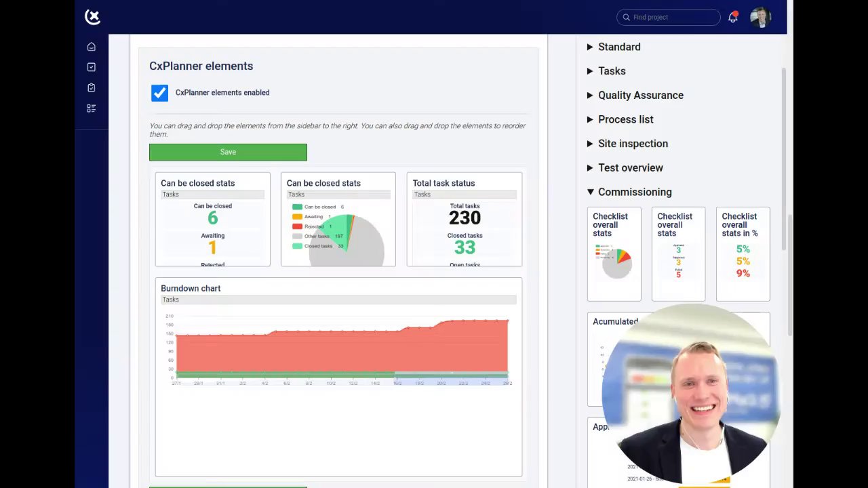Viewport: 868px width, 488px height.
Task: Click the 'Can be closed' legend entry
Action: pyautogui.click(x=319, y=207)
